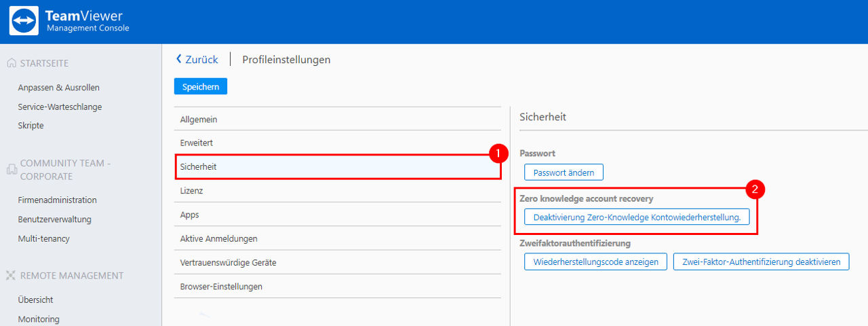Open Anpassen & Ausrollen in sidebar
This screenshot has height=326, width=868.
59,88
